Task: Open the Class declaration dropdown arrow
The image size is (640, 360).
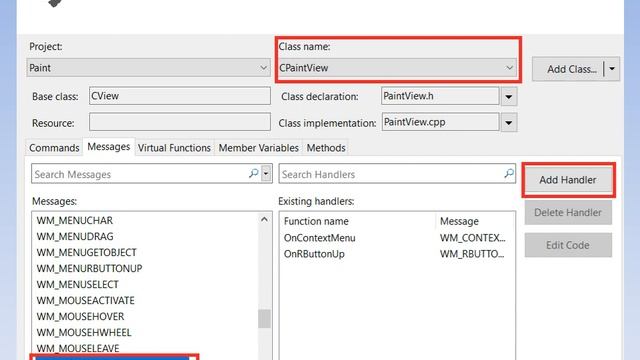Action: click(x=509, y=97)
